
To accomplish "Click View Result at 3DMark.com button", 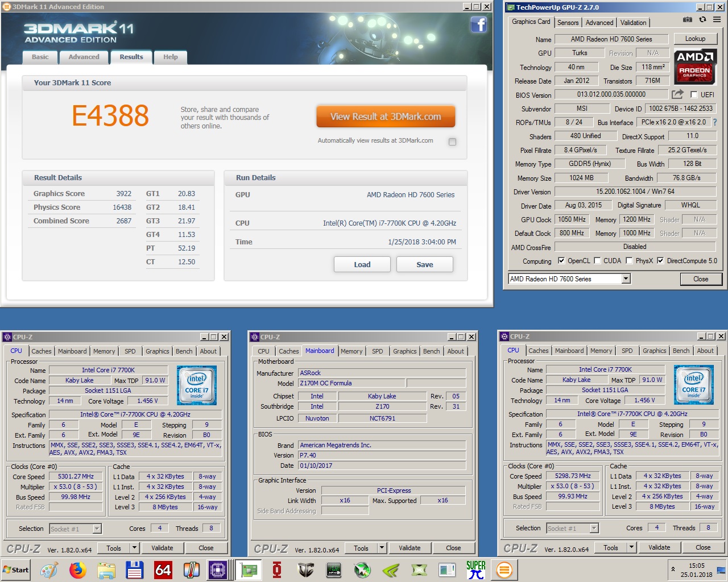I will click(386, 117).
